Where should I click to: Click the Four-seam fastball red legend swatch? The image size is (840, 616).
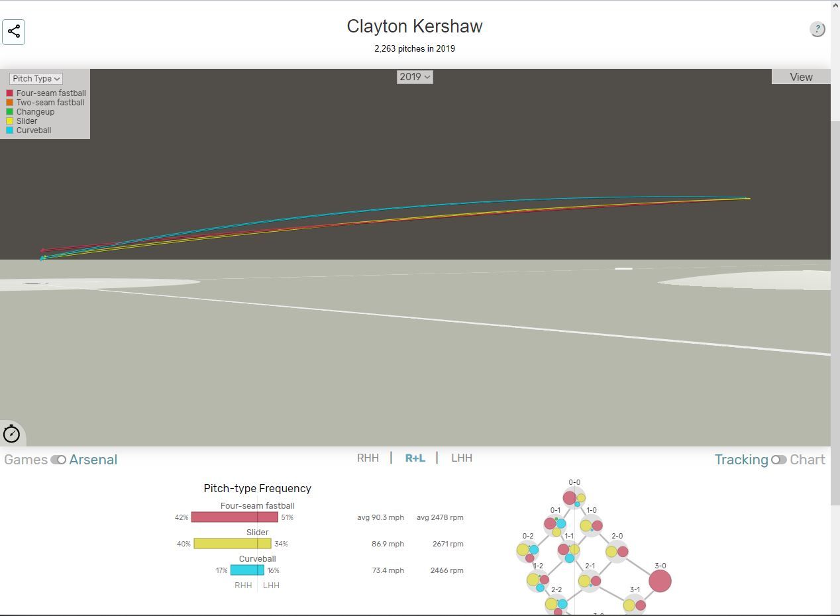coord(10,93)
